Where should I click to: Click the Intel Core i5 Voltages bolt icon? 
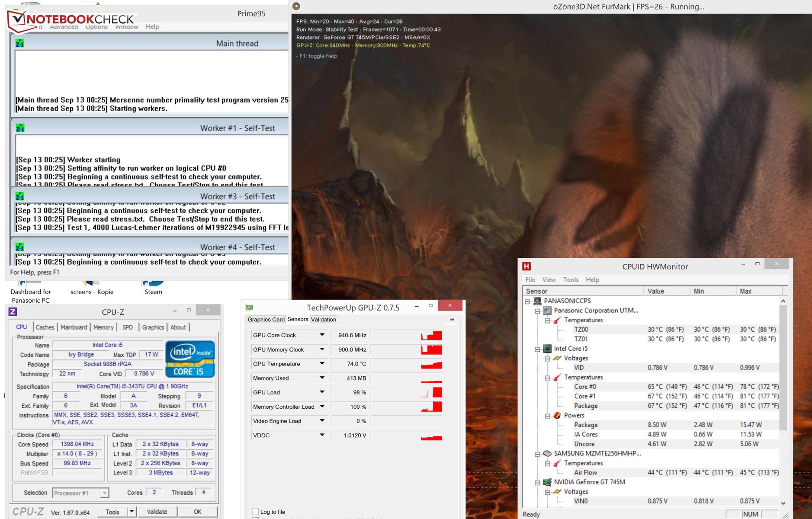tap(557, 358)
